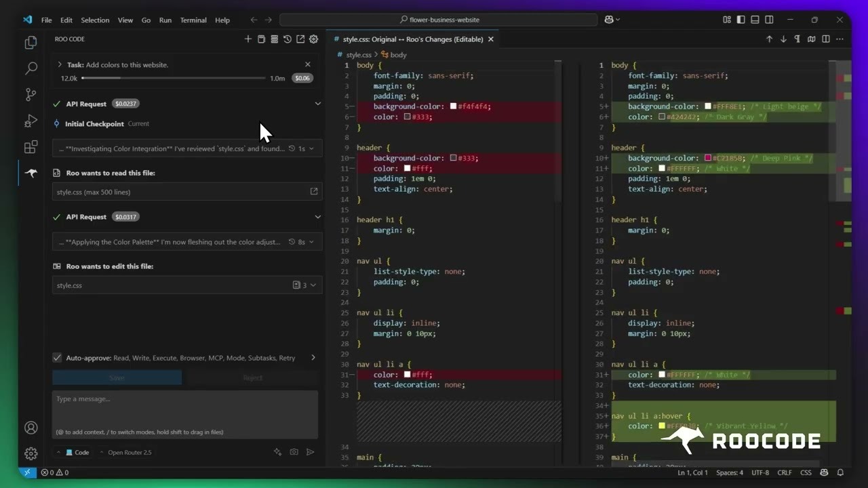Click CSS language mode in status bar
The height and width of the screenshot is (488, 868).
[x=806, y=472]
